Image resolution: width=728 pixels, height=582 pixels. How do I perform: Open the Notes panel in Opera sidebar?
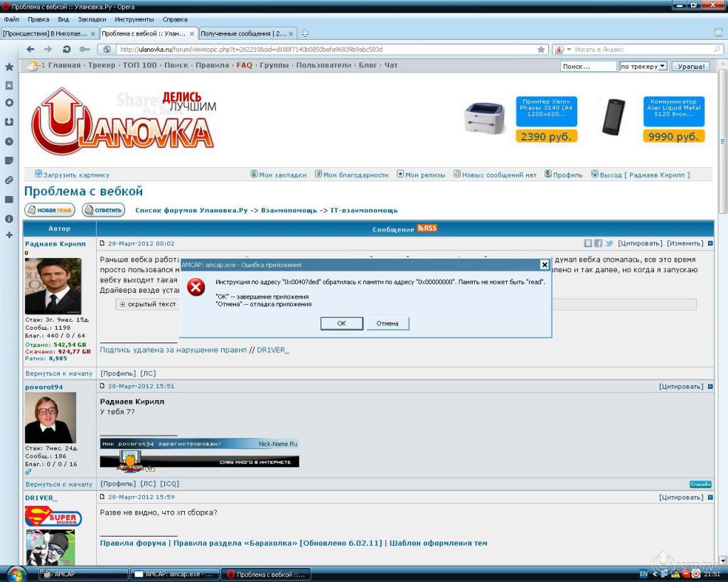(x=9, y=161)
